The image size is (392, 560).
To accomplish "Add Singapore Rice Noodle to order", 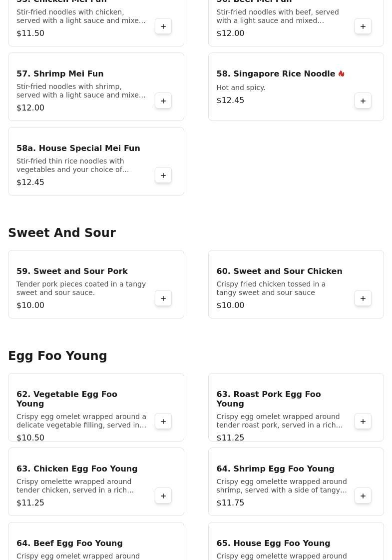I will (x=363, y=101).
